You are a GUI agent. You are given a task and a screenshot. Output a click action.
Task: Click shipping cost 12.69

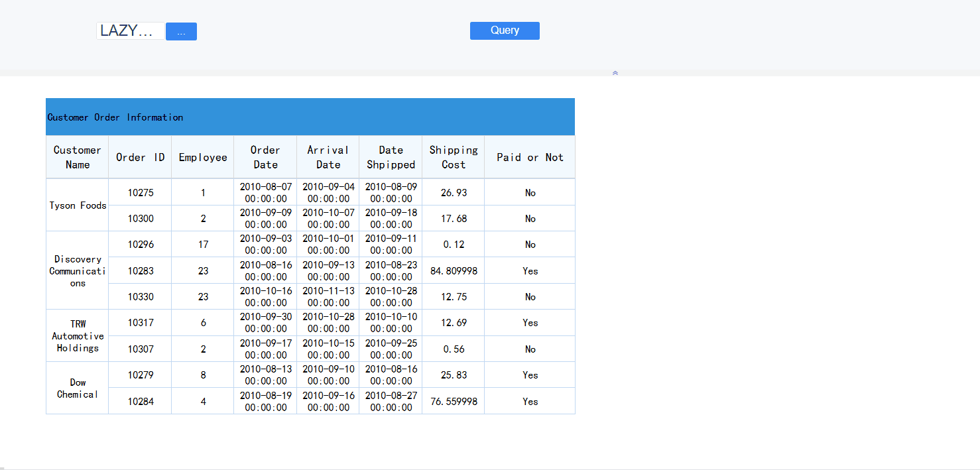tap(454, 322)
